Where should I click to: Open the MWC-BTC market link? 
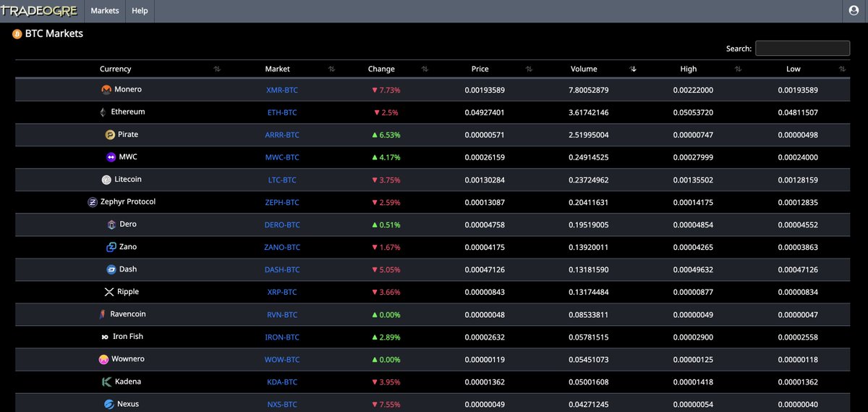pos(282,158)
